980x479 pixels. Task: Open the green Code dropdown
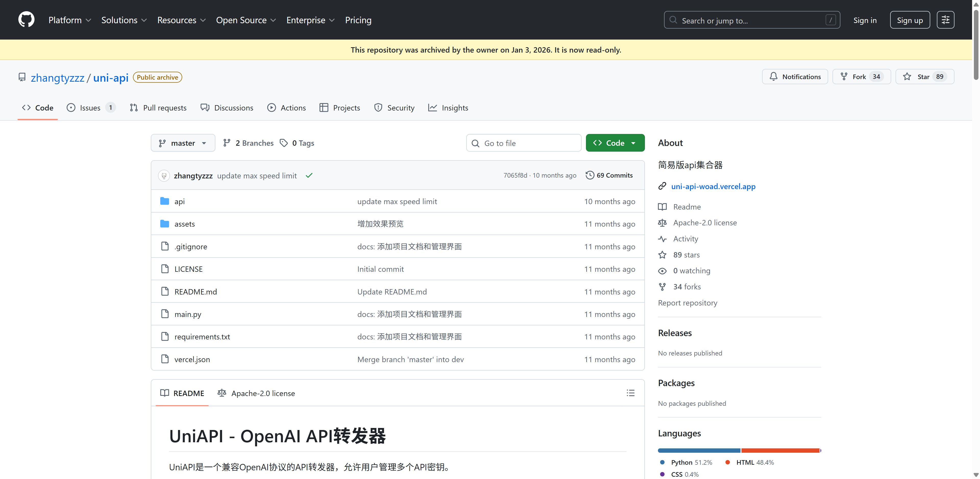click(615, 143)
